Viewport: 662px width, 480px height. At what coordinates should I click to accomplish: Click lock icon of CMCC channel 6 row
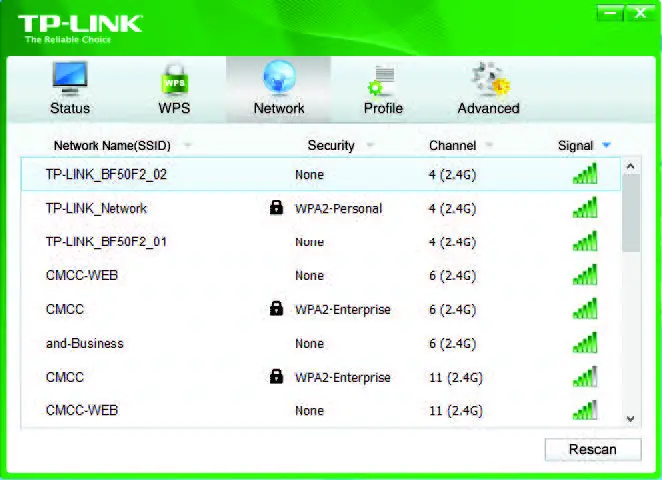click(x=276, y=309)
